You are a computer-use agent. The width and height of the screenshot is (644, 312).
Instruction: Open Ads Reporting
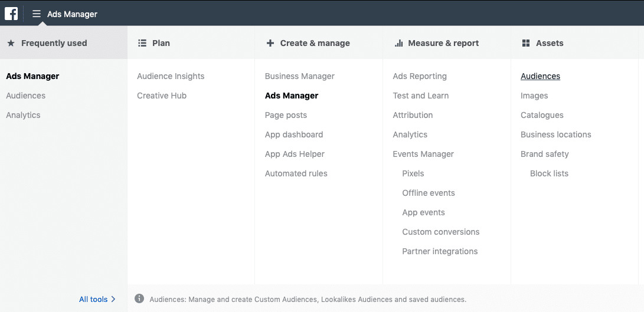coord(419,76)
